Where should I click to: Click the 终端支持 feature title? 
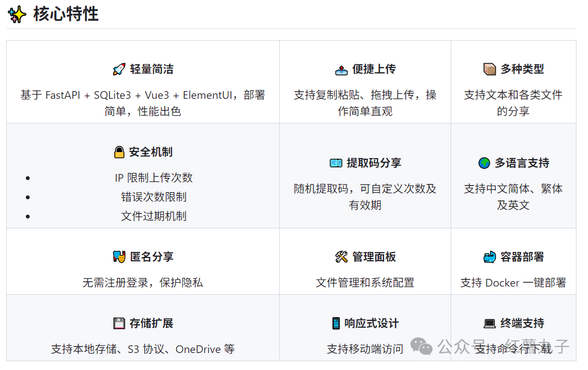pyautogui.click(x=522, y=323)
